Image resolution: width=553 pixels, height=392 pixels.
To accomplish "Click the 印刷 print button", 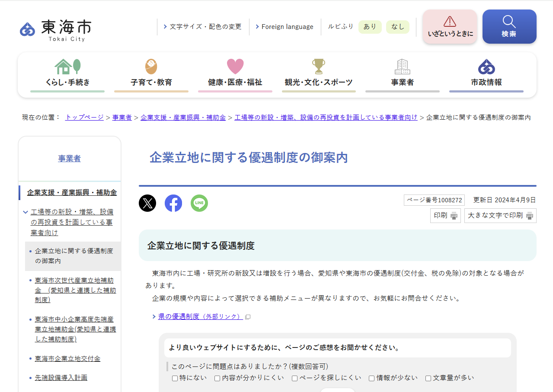I will pos(445,216).
